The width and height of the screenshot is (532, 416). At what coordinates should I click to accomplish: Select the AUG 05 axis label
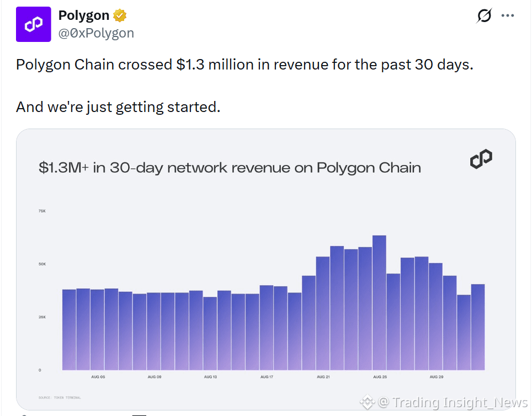point(98,377)
